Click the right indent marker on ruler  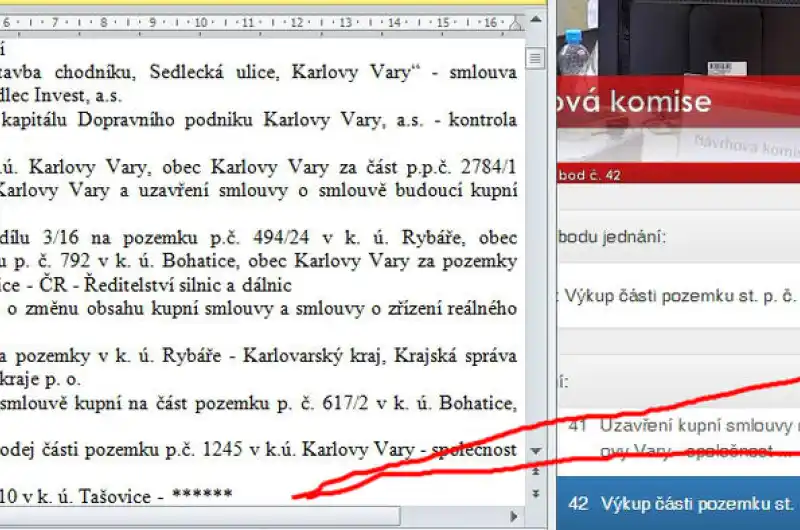515,22
